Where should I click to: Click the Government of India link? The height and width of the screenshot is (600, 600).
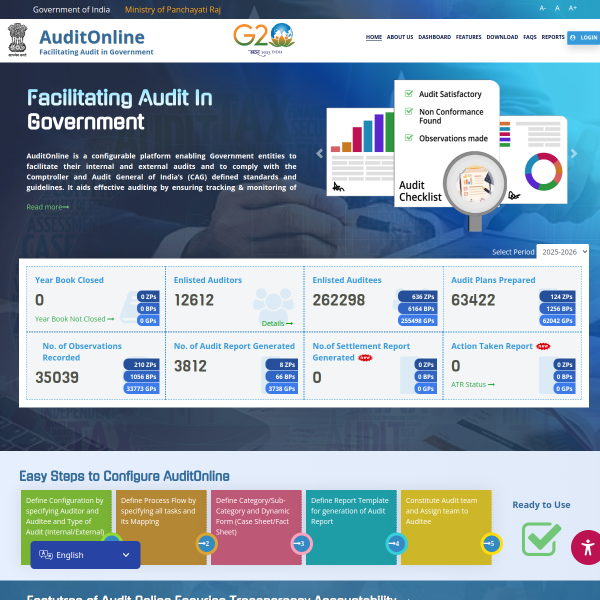pos(71,10)
